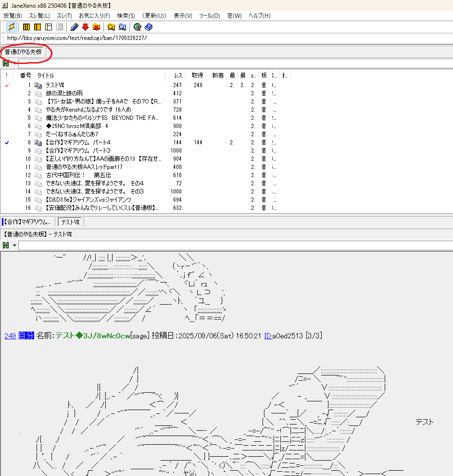Click the URL address bar field
453x476 pixels.
click(x=192, y=38)
